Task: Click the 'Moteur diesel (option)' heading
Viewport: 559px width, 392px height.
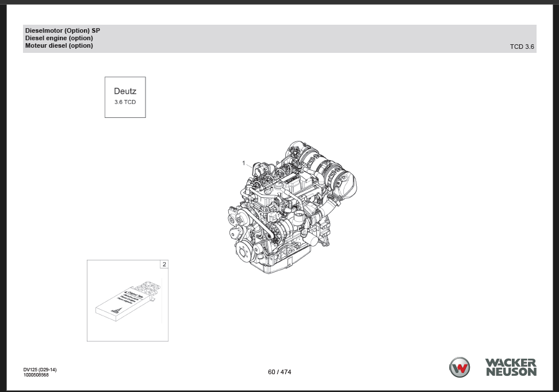Action: tap(59, 45)
